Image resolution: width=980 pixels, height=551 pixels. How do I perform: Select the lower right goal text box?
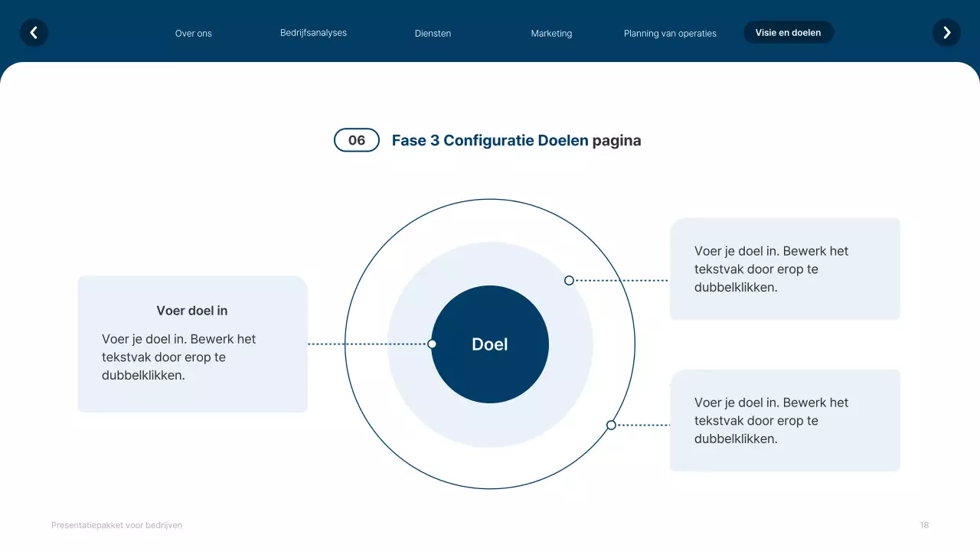click(784, 421)
